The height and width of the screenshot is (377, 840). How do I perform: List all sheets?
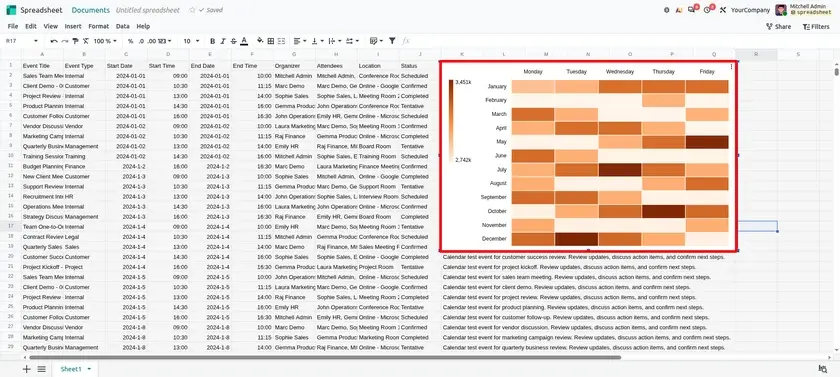click(41, 369)
